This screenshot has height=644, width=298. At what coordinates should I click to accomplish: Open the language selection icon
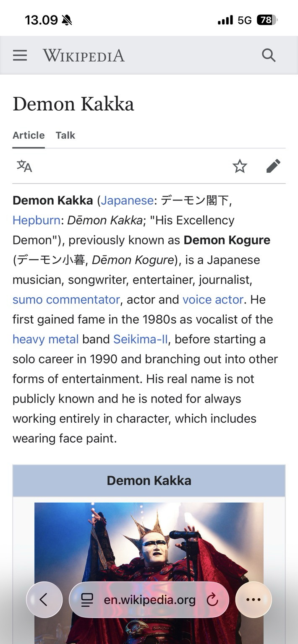click(24, 166)
